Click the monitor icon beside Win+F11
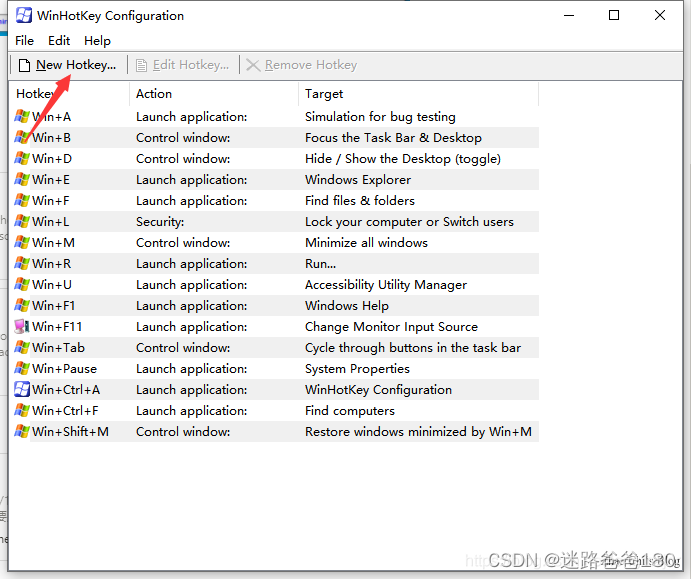This screenshot has height=579, width=691. click(22, 327)
